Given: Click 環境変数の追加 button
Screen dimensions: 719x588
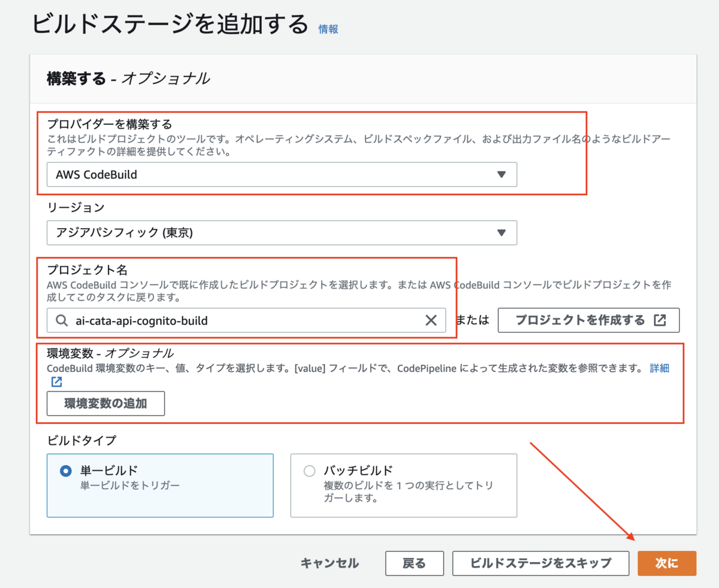Looking at the screenshot, I should (x=105, y=404).
